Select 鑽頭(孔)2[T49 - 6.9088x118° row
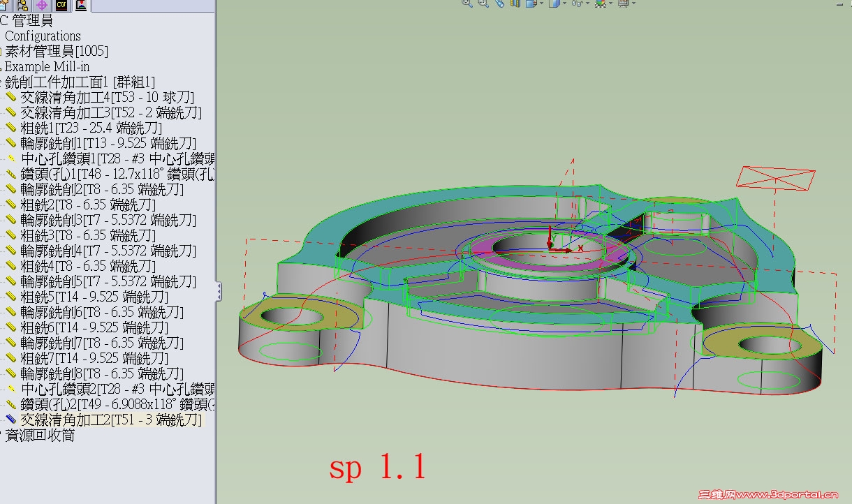Viewport: 852px width, 504px height. tap(117, 405)
